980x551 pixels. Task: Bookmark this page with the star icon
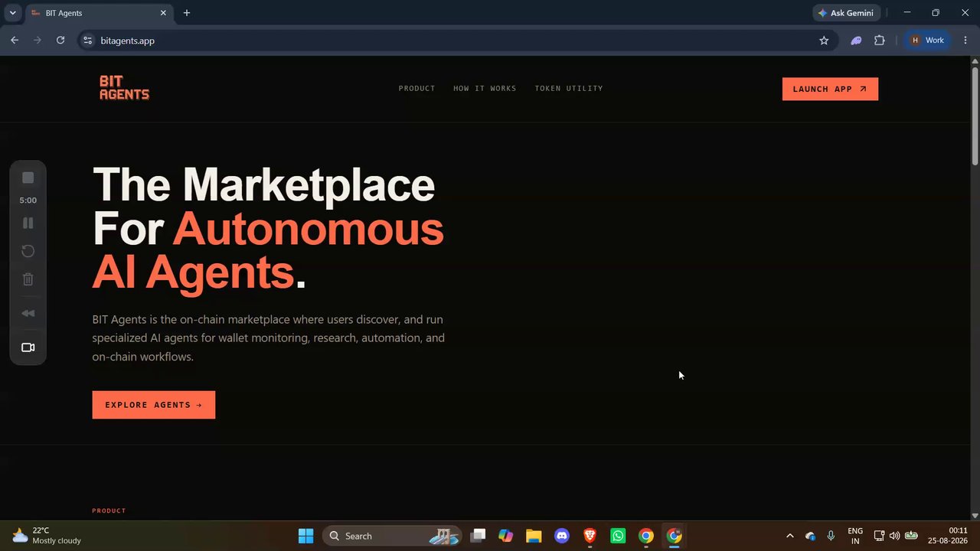click(824, 41)
